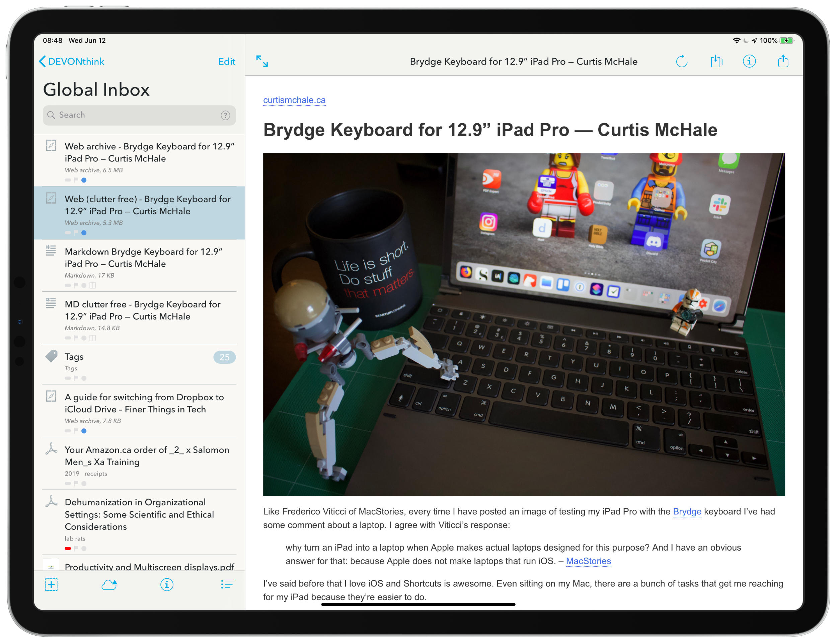The height and width of the screenshot is (644, 837).
Task: Tap the cloud sync icon
Action: coord(109,585)
